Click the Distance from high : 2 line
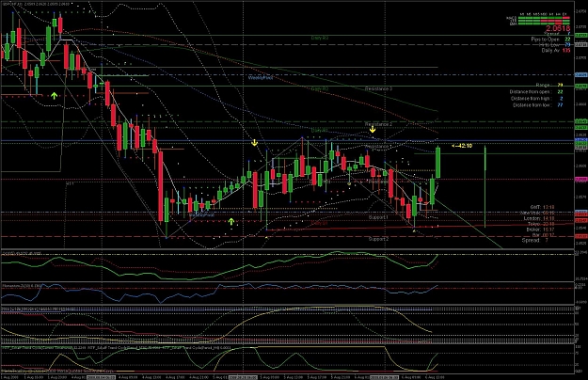 click(536, 98)
